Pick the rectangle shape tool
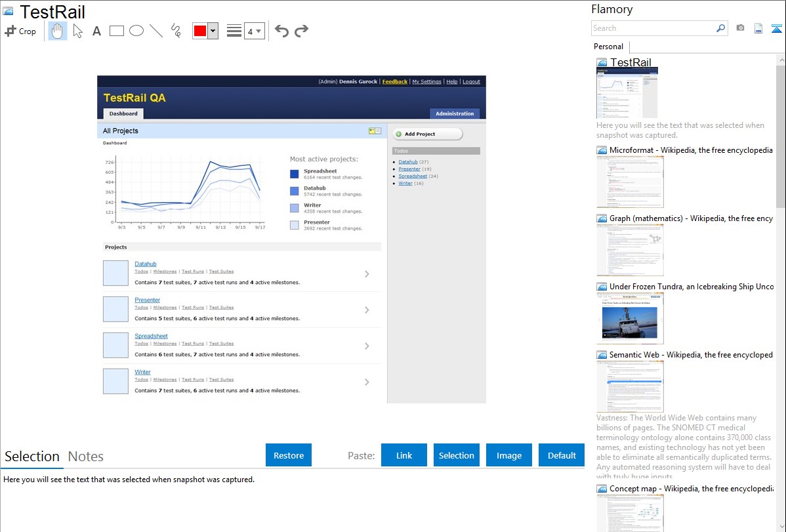The height and width of the screenshot is (532, 786). point(116,31)
